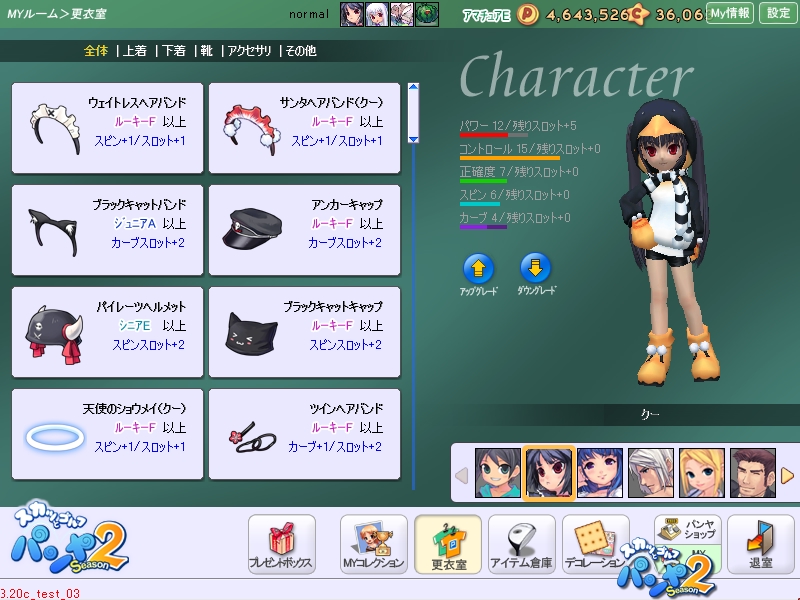Open the プレゼントボックス gift box
The image size is (800, 600).
(x=281, y=545)
